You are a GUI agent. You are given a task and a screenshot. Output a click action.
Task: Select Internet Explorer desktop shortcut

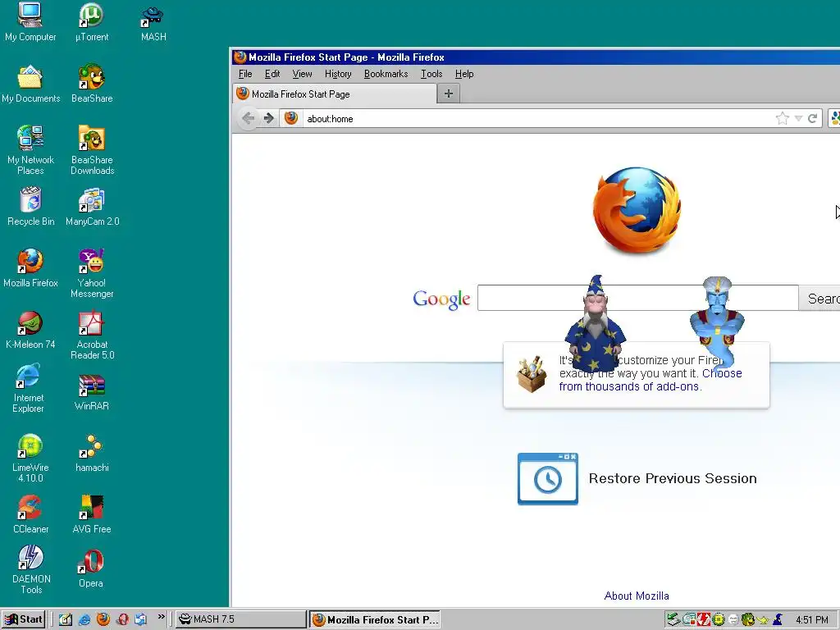[29, 388]
